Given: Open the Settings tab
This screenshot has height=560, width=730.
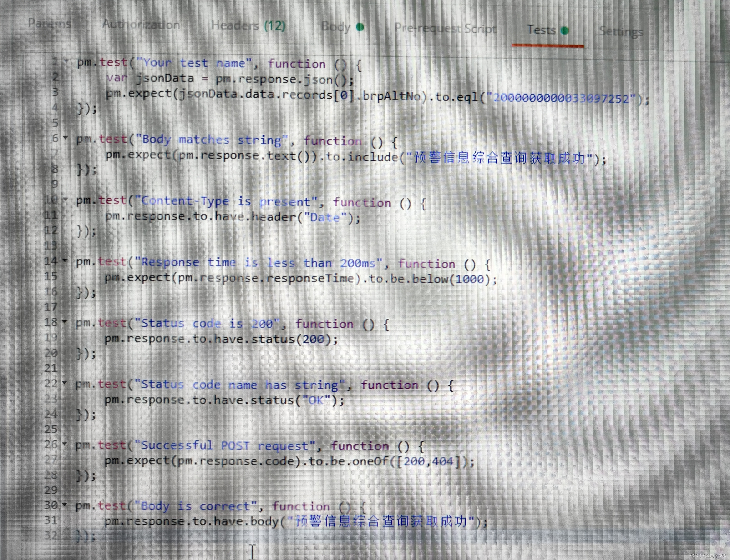Looking at the screenshot, I should (621, 32).
